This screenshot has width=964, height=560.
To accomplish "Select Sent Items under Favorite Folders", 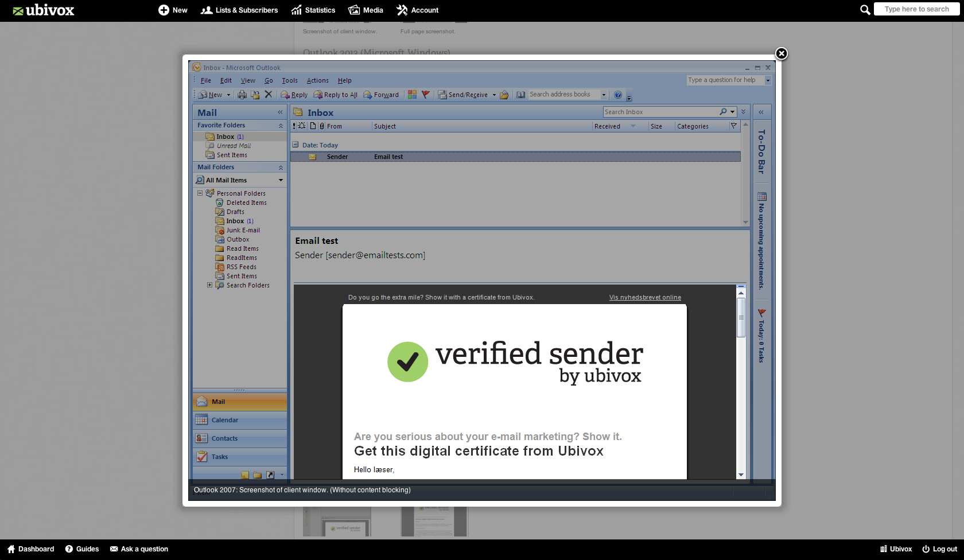I will pos(227,155).
